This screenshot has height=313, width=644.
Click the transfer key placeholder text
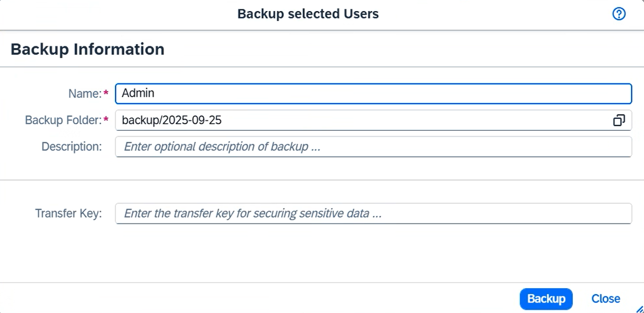click(x=252, y=214)
